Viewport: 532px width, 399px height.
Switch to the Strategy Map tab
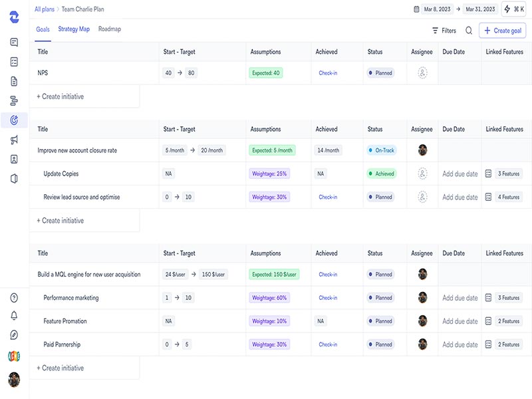click(x=74, y=29)
